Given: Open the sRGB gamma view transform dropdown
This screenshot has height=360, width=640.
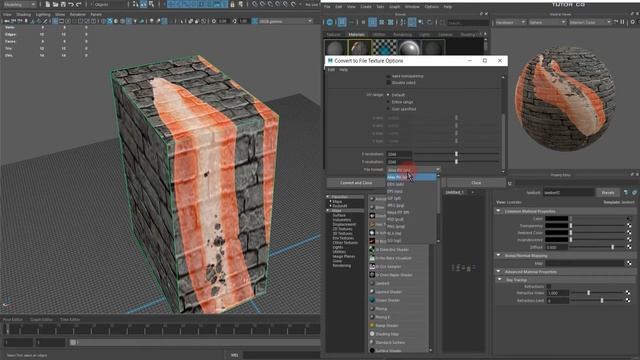Looking at the screenshot, I should pos(285,21).
